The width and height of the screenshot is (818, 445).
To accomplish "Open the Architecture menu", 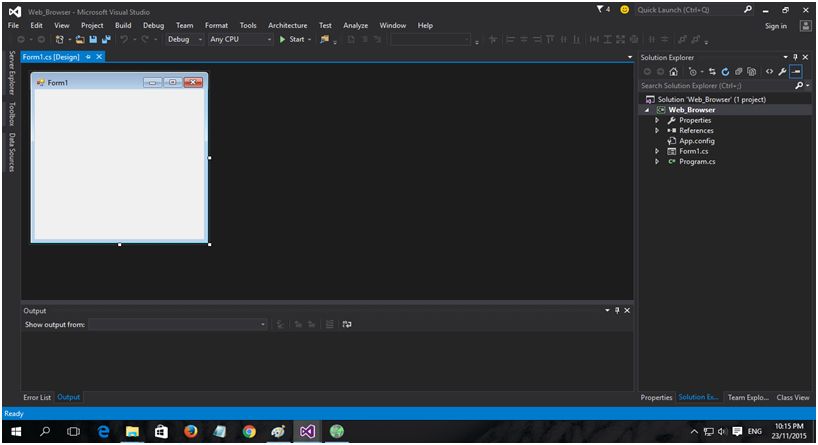I will 287,25.
